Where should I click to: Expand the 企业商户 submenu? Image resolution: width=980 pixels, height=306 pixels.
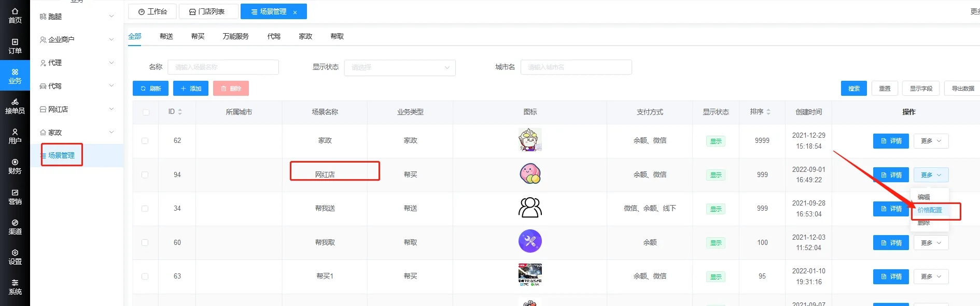tap(77, 39)
